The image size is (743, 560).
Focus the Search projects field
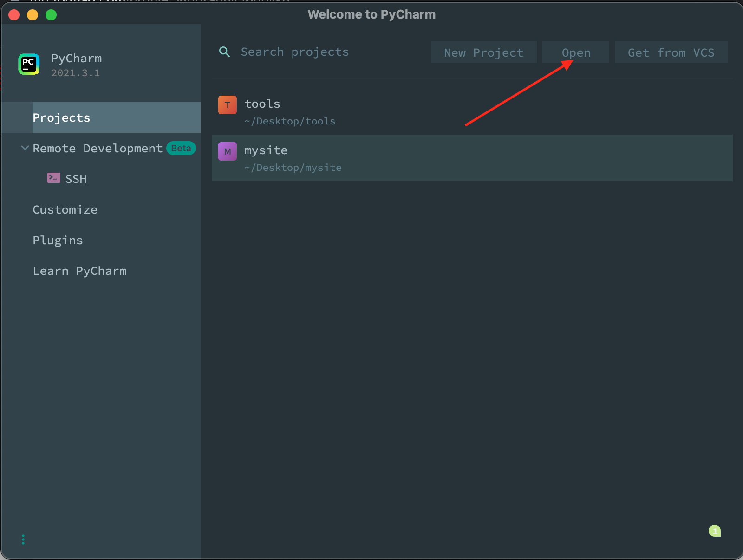tap(294, 52)
